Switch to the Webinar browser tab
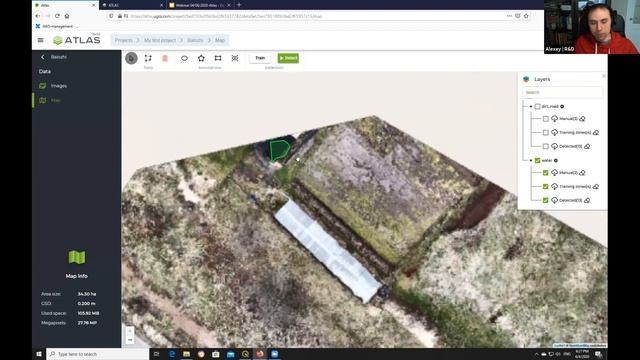The image size is (640, 360). tap(199, 5)
